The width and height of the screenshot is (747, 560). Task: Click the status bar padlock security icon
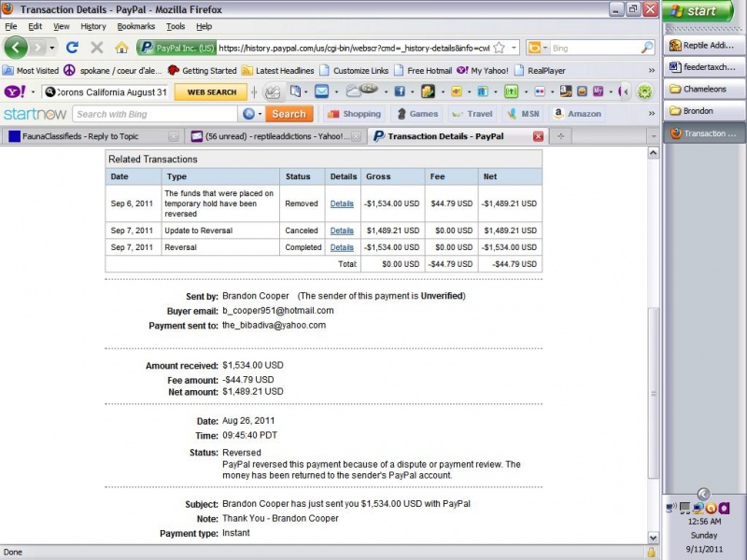tap(651, 553)
